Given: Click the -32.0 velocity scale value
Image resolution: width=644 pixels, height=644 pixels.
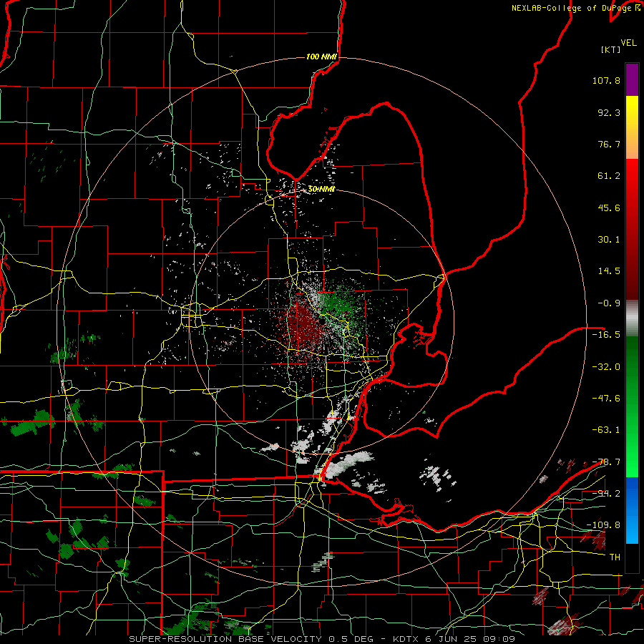Looking at the screenshot, I should coord(606,367).
